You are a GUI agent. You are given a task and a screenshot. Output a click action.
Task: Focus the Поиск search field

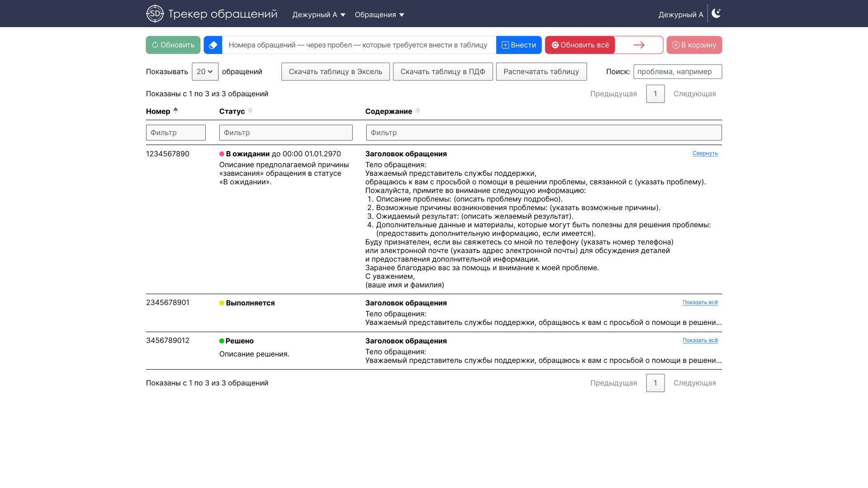tap(677, 72)
